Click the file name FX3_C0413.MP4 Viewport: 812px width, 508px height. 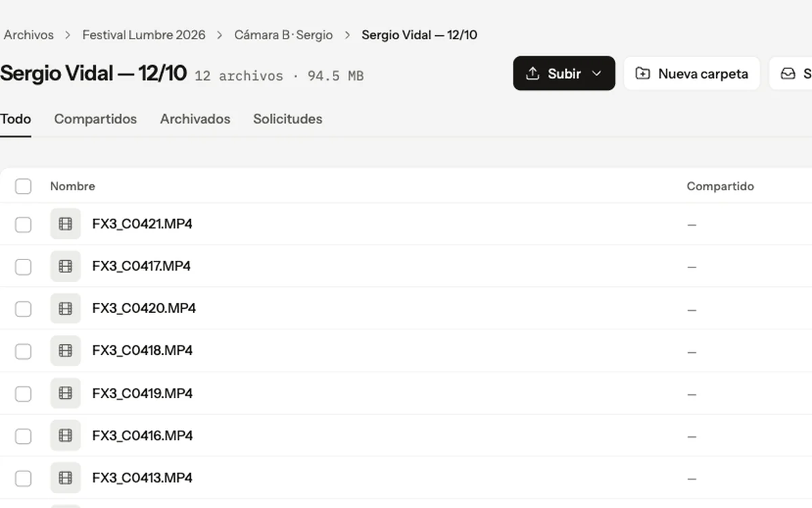tap(142, 478)
